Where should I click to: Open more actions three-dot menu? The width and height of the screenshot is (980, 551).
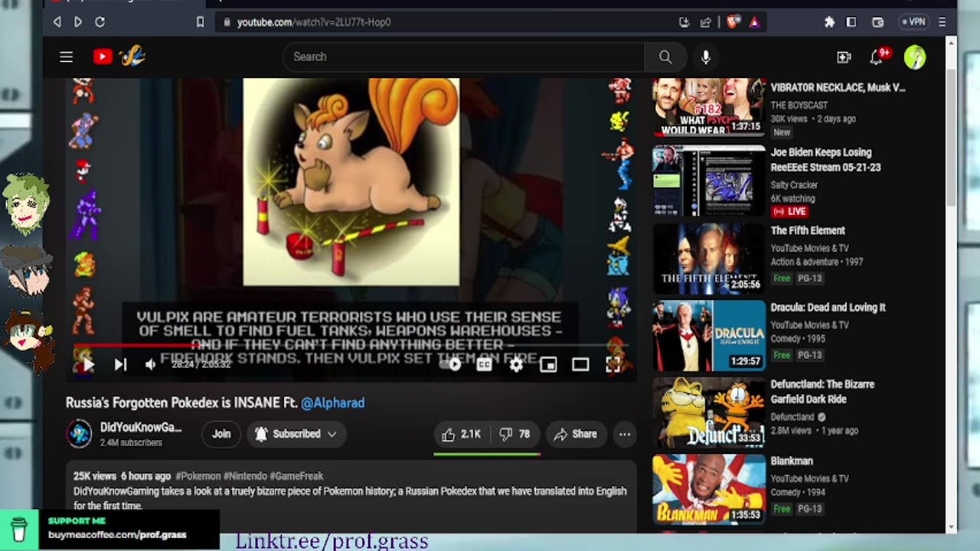pos(625,434)
